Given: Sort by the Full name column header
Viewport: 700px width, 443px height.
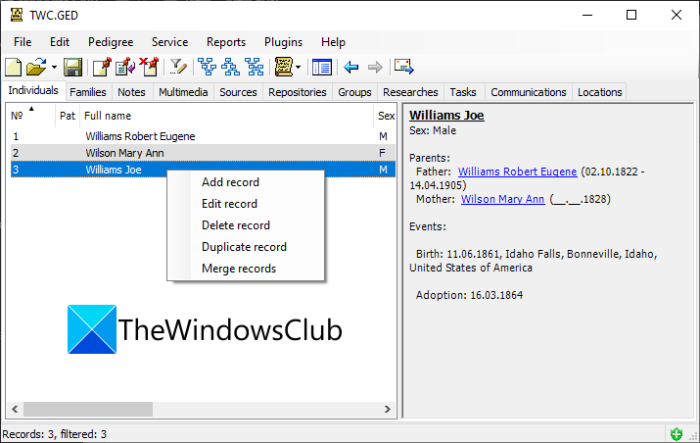Looking at the screenshot, I should pos(226,116).
